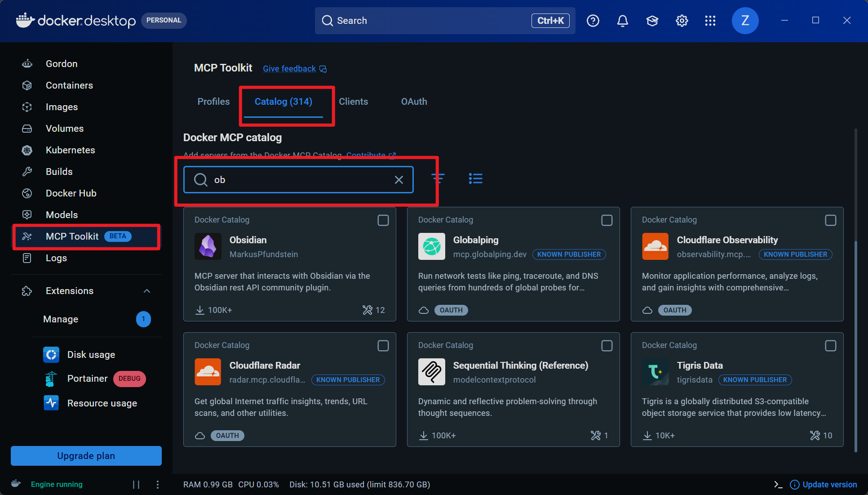Click the Tigris Data logo
This screenshot has height=495, width=868.
pyautogui.click(x=655, y=372)
